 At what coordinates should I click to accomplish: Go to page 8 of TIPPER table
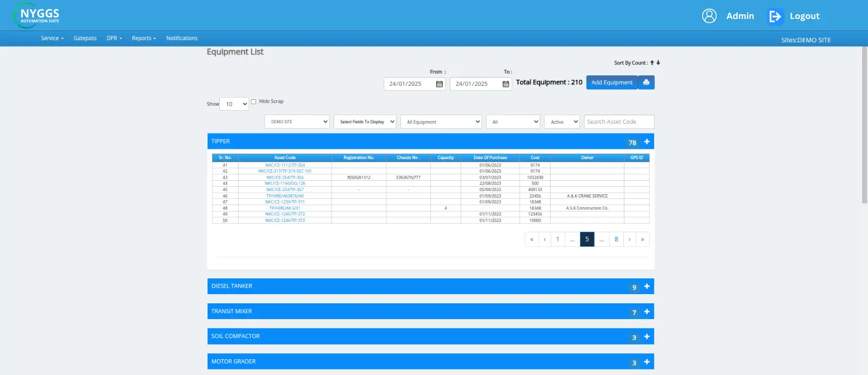[x=616, y=239]
